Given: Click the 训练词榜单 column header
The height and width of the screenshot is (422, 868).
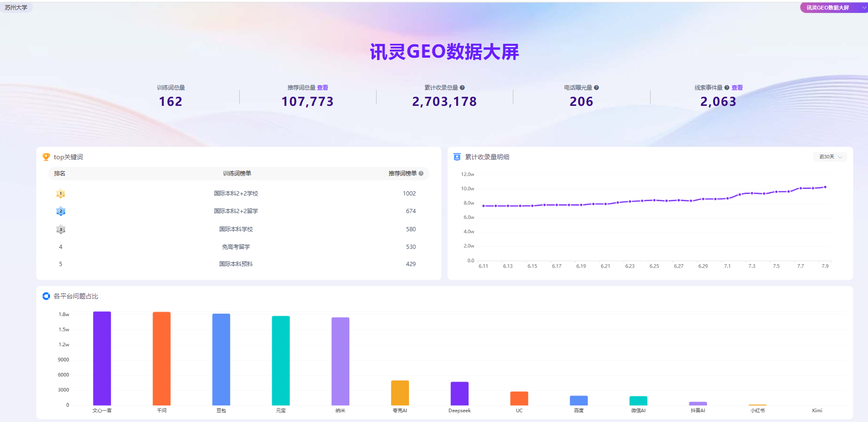Looking at the screenshot, I should (237, 174).
